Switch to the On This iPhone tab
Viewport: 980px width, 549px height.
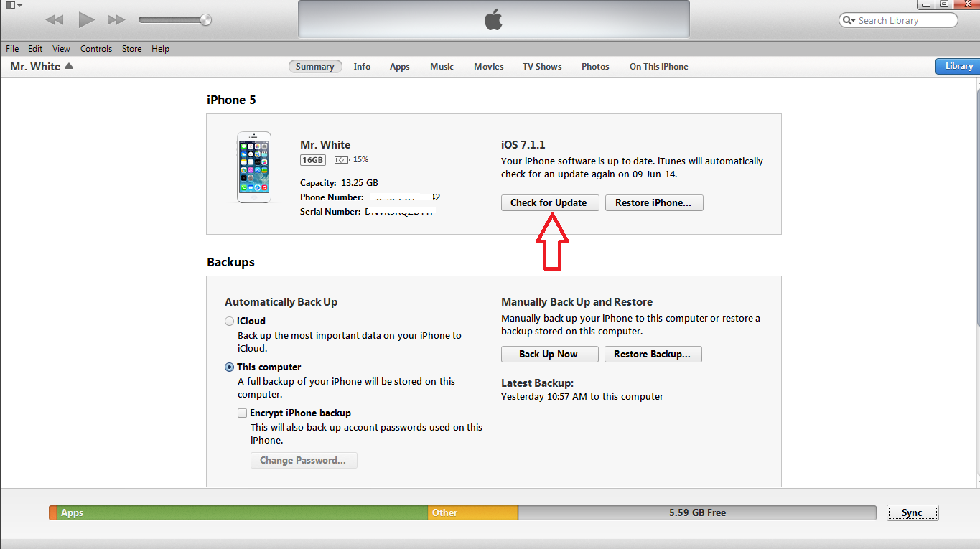(x=658, y=67)
